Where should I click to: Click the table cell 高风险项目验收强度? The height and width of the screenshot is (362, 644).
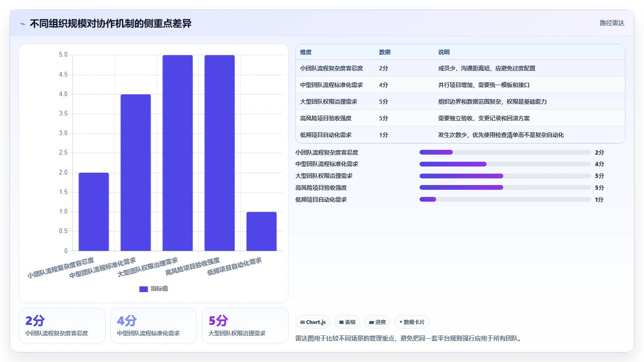click(x=326, y=118)
